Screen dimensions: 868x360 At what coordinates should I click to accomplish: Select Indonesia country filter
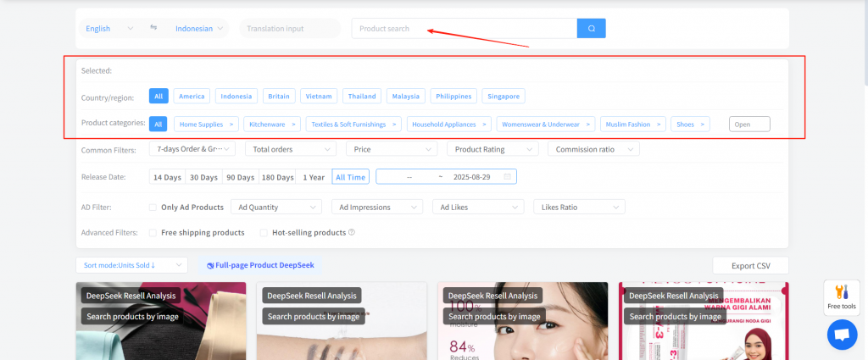[x=236, y=97]
